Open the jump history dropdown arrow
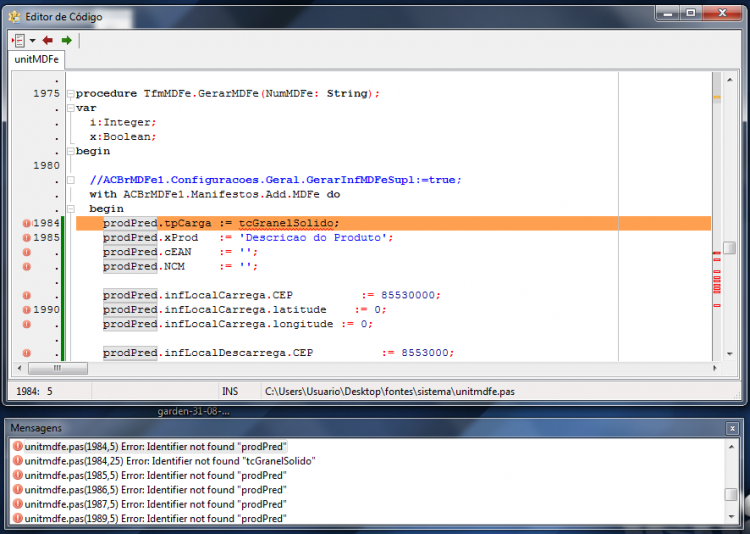The height and width of the screenshot is (534, 750). click(33, 41)
